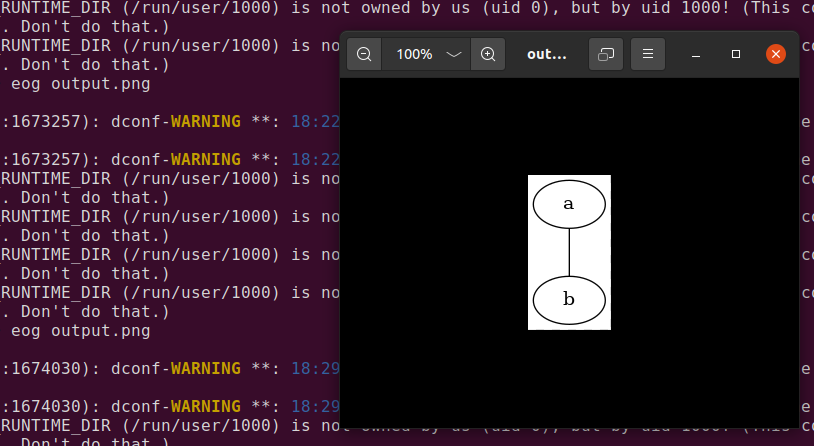814x446 pixels.
Task: Minimize the image viewer window
Action: pyautogui.click(x=696, y=54)
